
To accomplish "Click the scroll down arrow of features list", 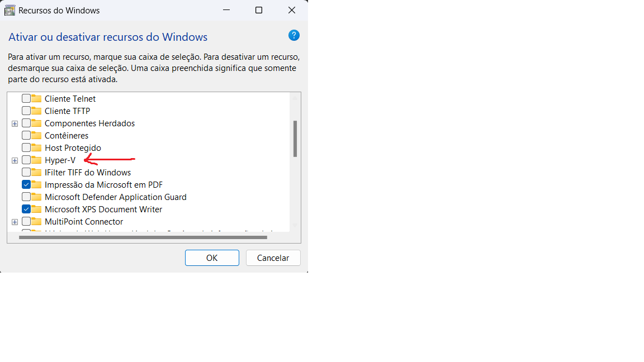I will [x=295, y=225].
